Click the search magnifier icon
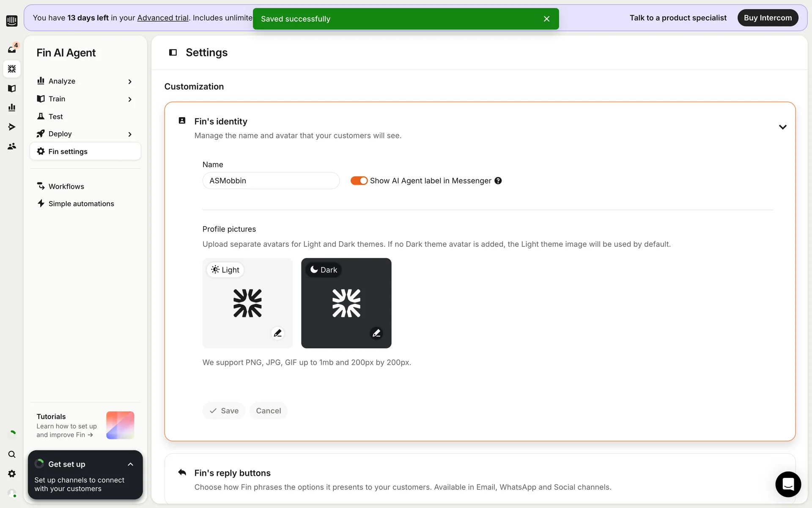The height and width of the screenshot is (508, 812). tap(12, 454)
